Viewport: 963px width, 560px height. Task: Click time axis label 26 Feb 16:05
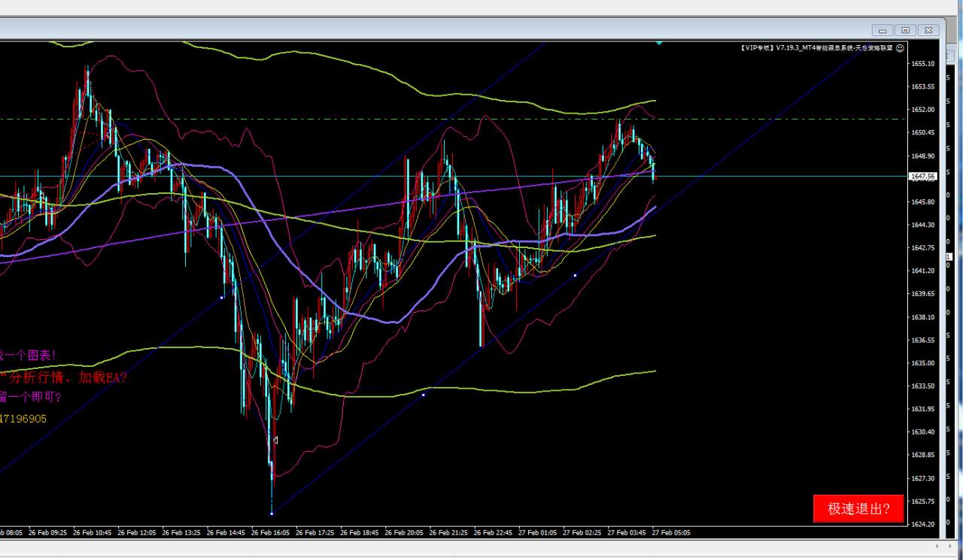click(271, 533)
